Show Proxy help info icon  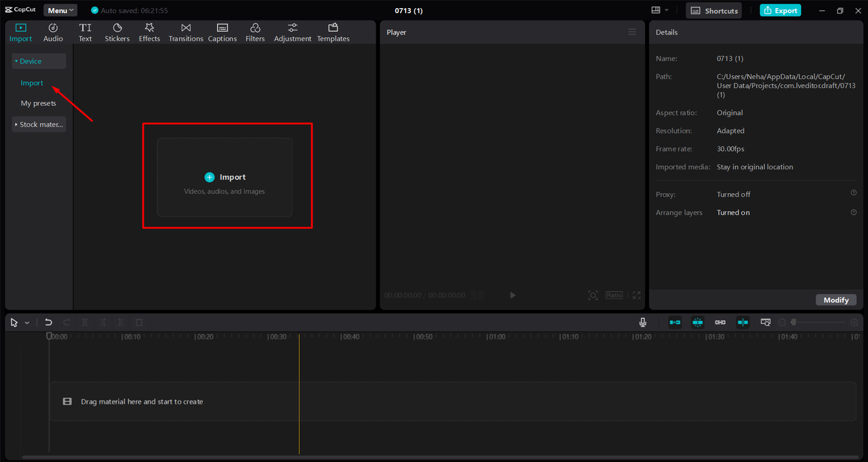[x=854, y=193]
